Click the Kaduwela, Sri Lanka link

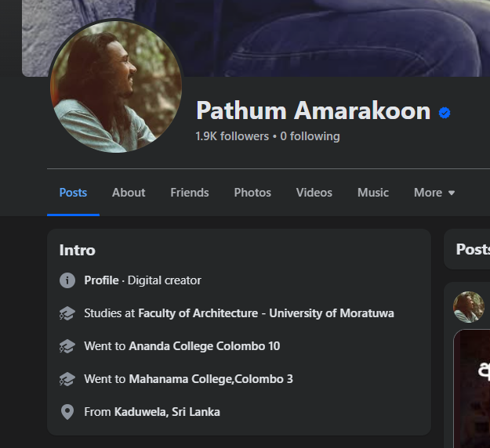[167, 412]
